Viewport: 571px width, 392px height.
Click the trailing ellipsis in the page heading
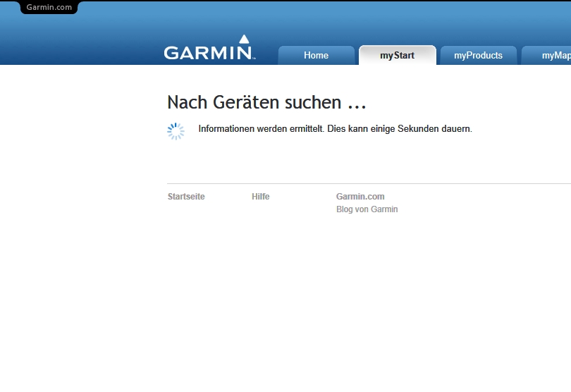coord(357,104)
